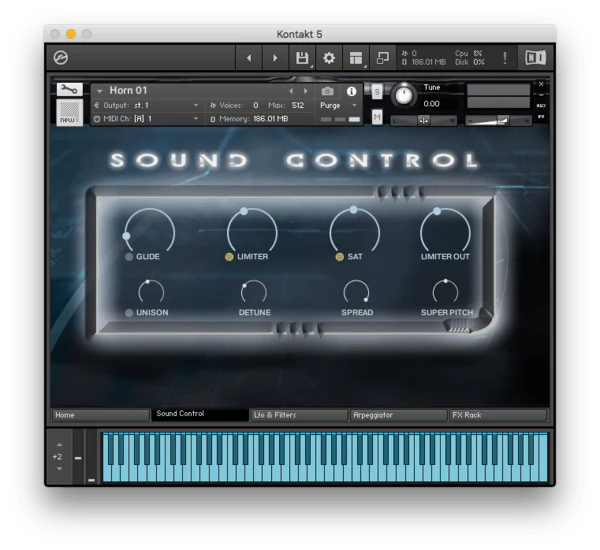Go to the next preset arrow in top toolbar
Viewport: 600px width, 550px height.
[275, 58]
